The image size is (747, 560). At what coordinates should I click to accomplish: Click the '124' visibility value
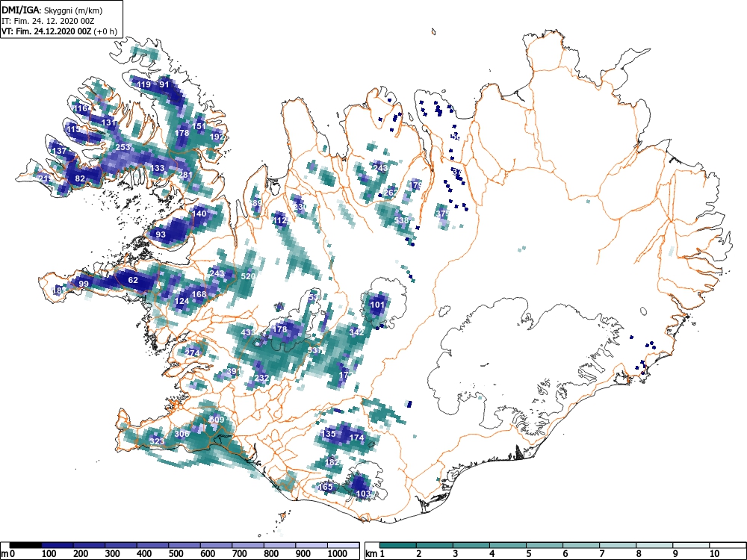click(x=182, y=301)
